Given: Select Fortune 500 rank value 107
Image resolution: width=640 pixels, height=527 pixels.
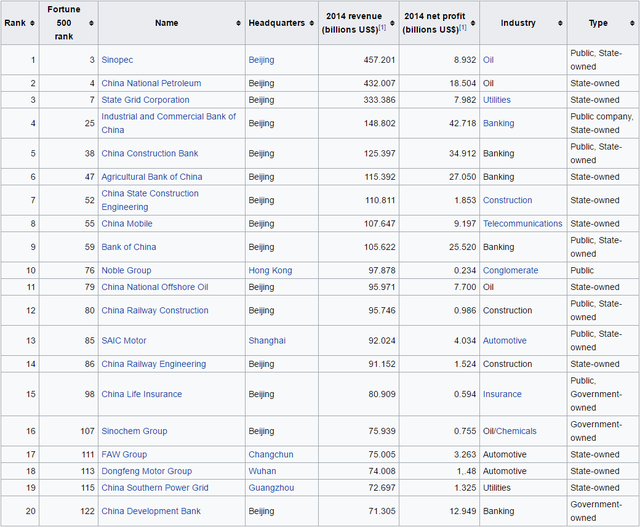Looking at the screenshot, I should [87, 431].
